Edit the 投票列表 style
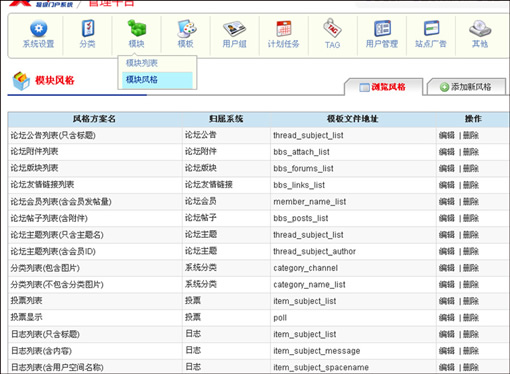The image size is (510, 374). point(447,301)
